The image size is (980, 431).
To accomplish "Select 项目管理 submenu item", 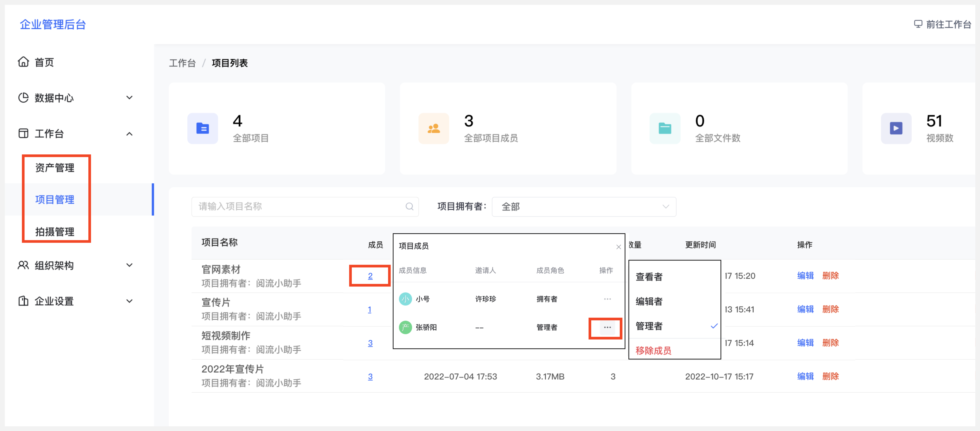I will [x=55, y=199].
